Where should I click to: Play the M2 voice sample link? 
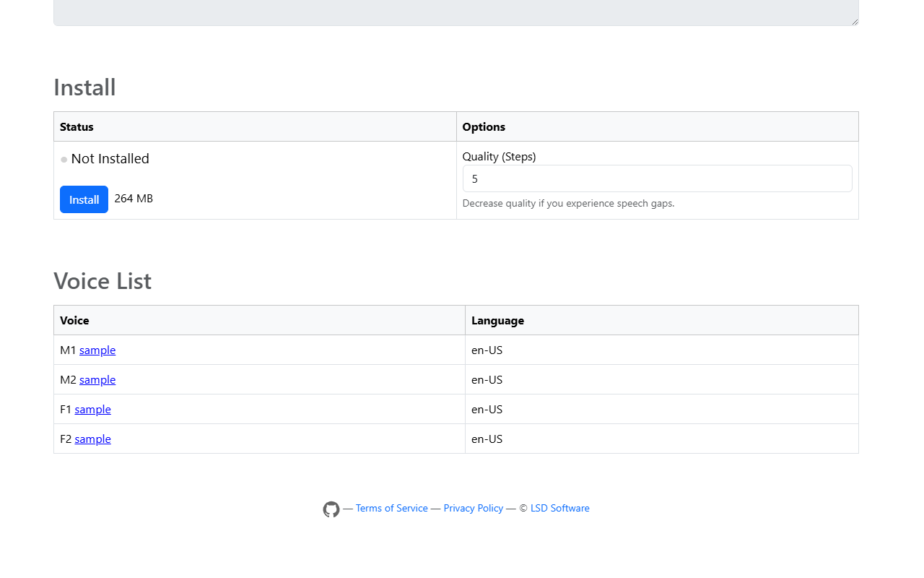(97, 379)
